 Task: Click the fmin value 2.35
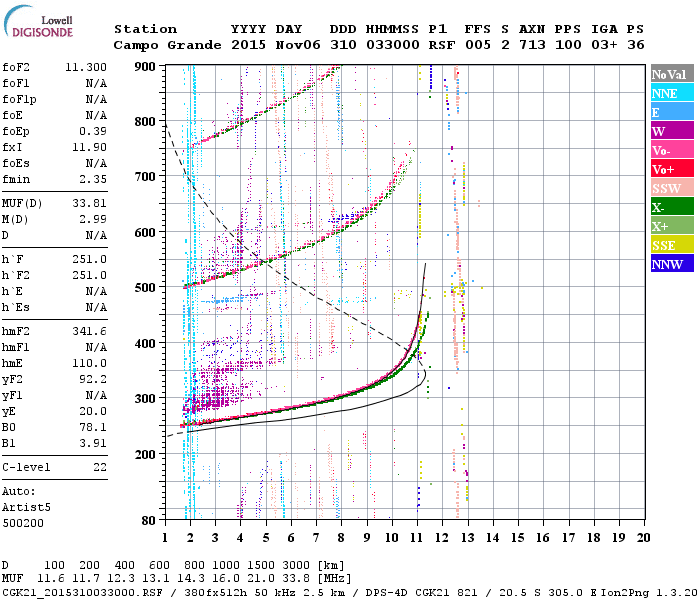[93, 179]
